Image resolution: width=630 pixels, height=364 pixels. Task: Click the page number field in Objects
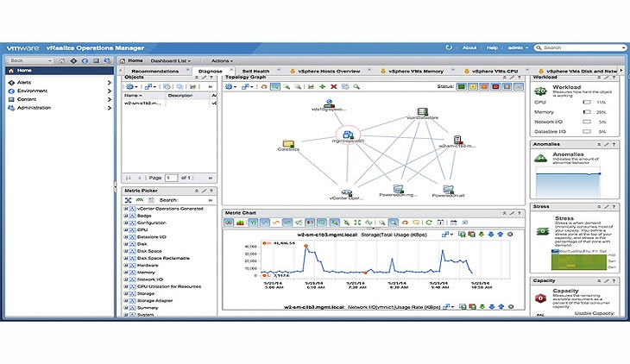(171, 178)
